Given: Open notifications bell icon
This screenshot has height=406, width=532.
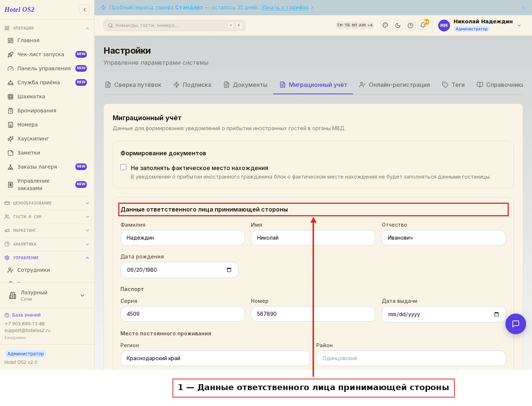Looking at the screenshot, I should tap(423, 25).
